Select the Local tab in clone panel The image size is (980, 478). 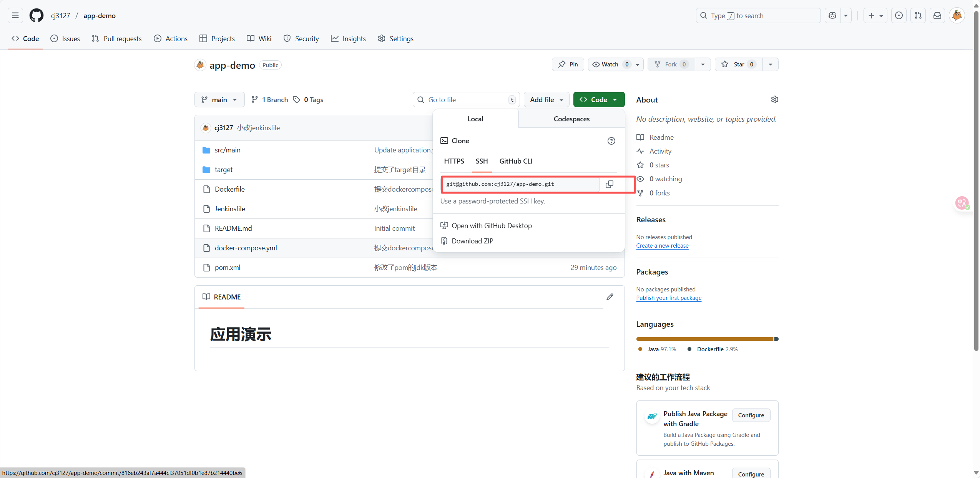pyautogui.click(x=475, y=119)
